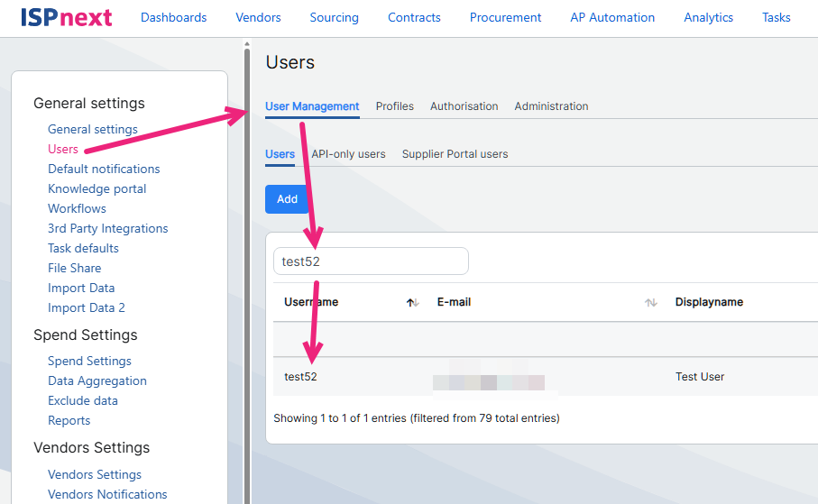
Task: Go to 3rd Party Integrations settings
Action: pyautogui.click(x=107, y=228)
